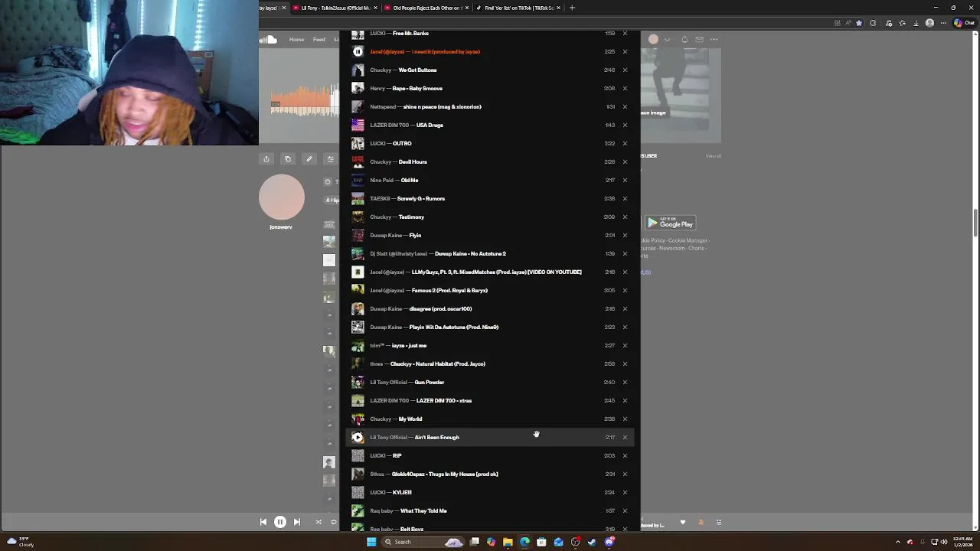This screenshot has height=551, width=980.
Task: Close the 'Find Ser list on TikTok' tab
Action: (x=558, y=8)
